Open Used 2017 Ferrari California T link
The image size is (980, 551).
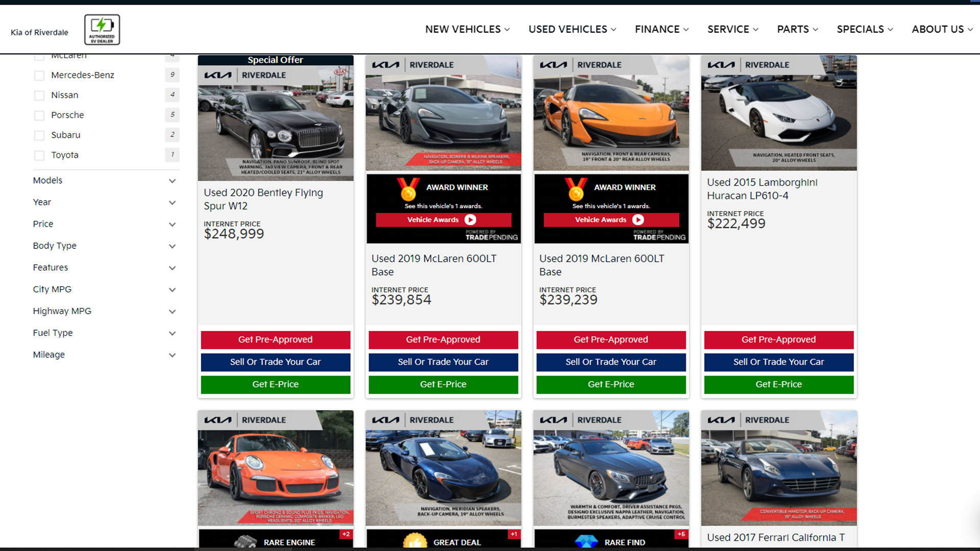[775, 537]
